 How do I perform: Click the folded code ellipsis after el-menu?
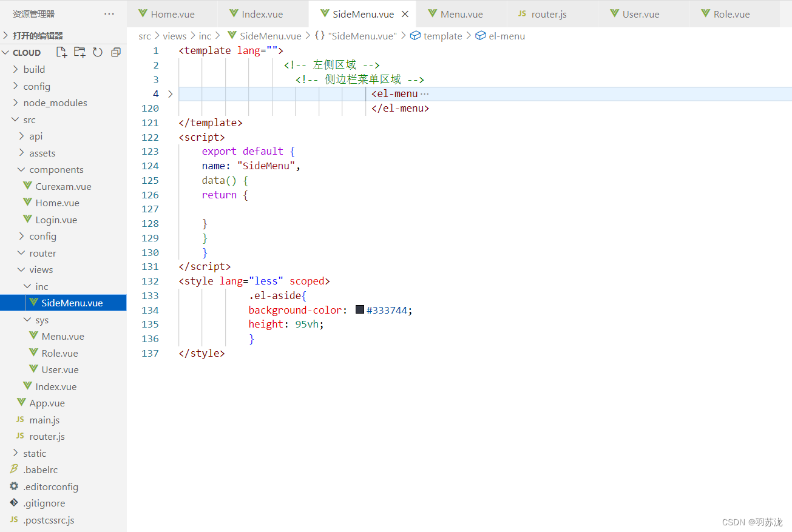point(424,94)
